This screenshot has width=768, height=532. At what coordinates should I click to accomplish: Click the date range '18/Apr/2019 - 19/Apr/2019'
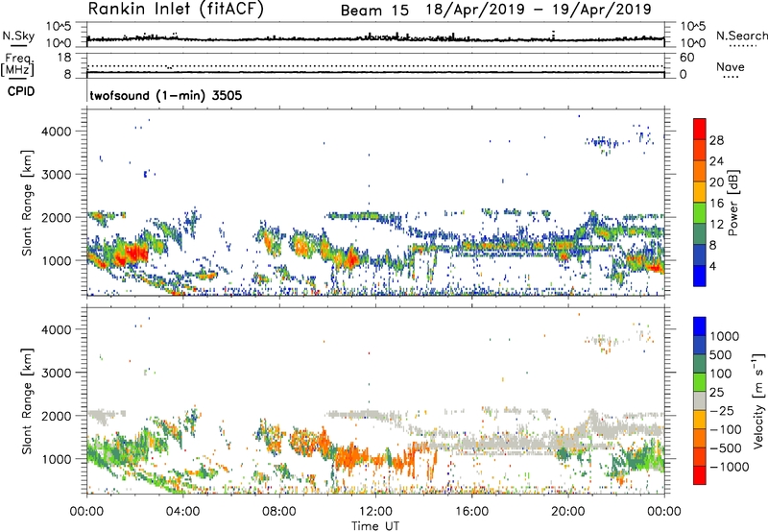(539, 10)
